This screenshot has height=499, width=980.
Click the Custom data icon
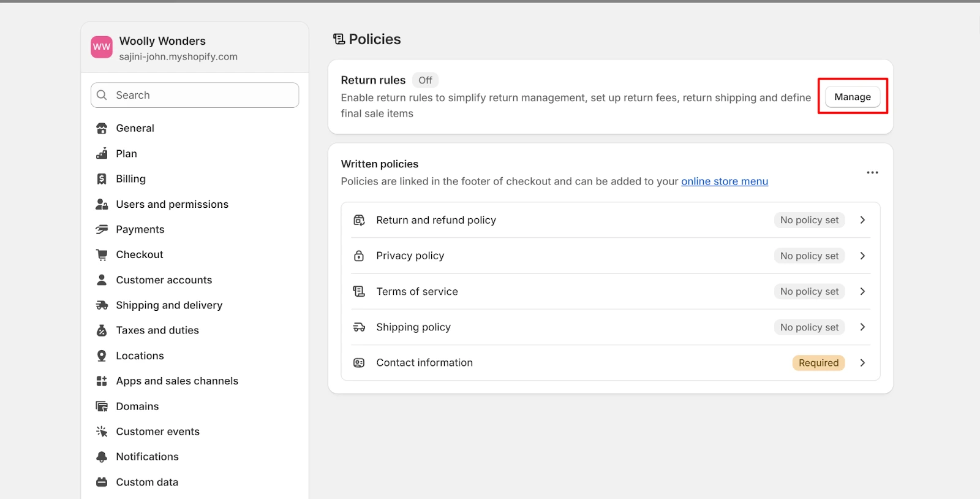point(102,482)
